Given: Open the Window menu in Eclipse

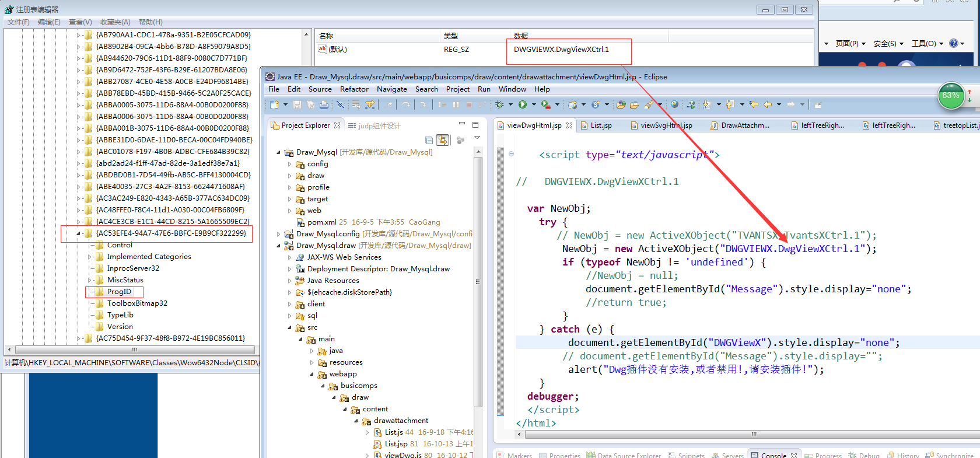Looking at the screenshot, I should coord(512,89).
